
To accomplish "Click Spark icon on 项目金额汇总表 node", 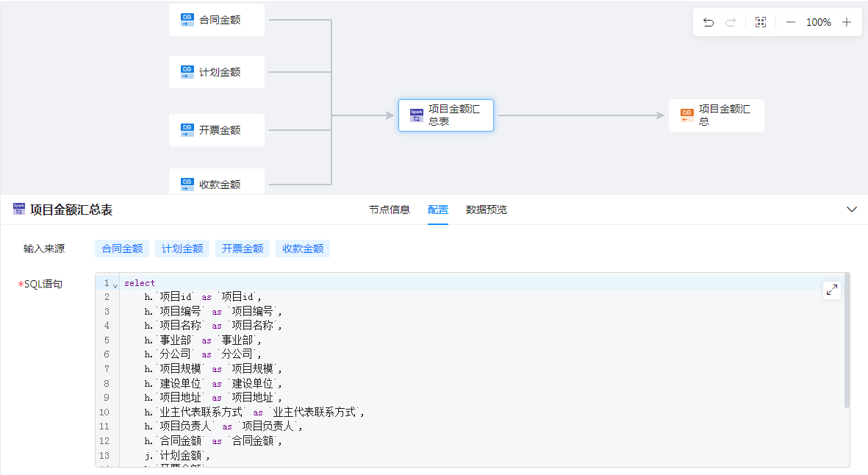I will [x=417, y=115].
